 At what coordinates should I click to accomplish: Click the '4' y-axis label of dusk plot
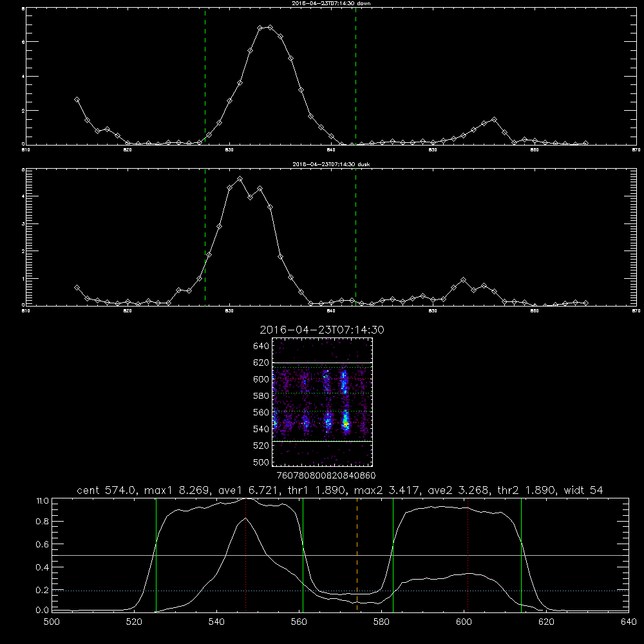pyautogui.click(x=23, y=196)
